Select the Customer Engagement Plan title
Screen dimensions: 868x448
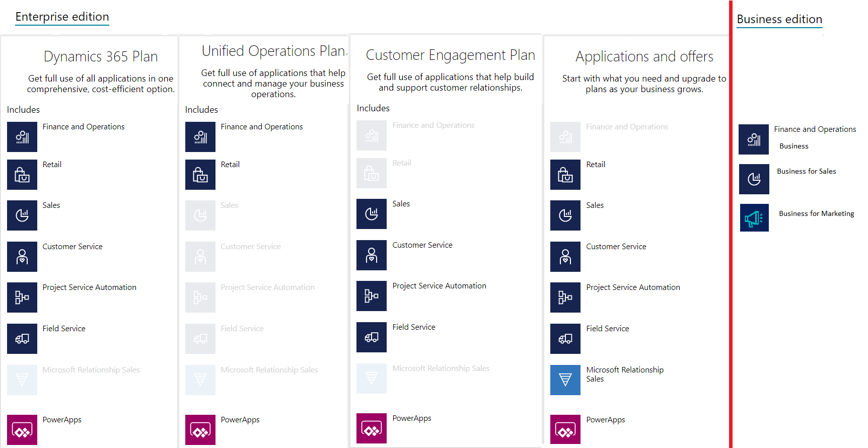pyautogui.click(x=451, y=55)
